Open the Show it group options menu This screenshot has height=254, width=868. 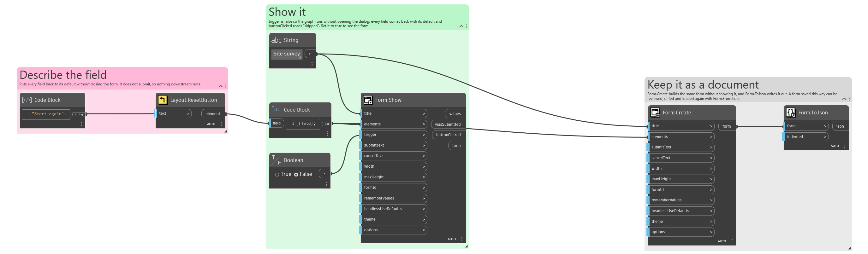coord(466,26)
